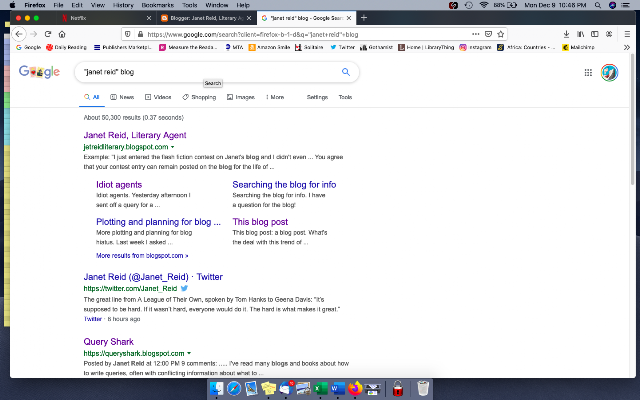This screenshot has height=400, width=640.
Task: Open Excel from the Dock
Action: pos(321,388)
